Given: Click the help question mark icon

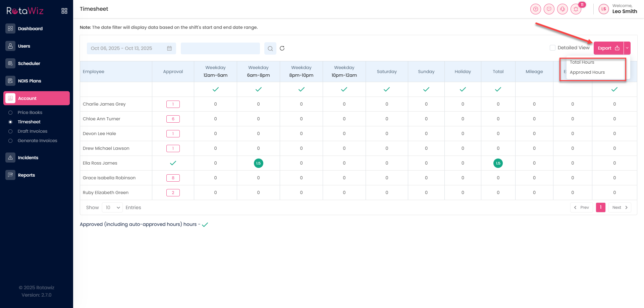Looking at the screenshot, I should tap(536, 9).
